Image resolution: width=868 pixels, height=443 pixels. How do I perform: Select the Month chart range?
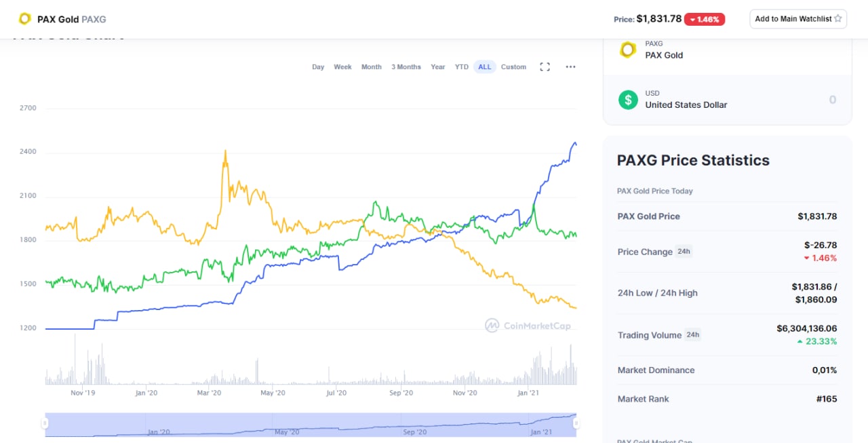point(372,67)
